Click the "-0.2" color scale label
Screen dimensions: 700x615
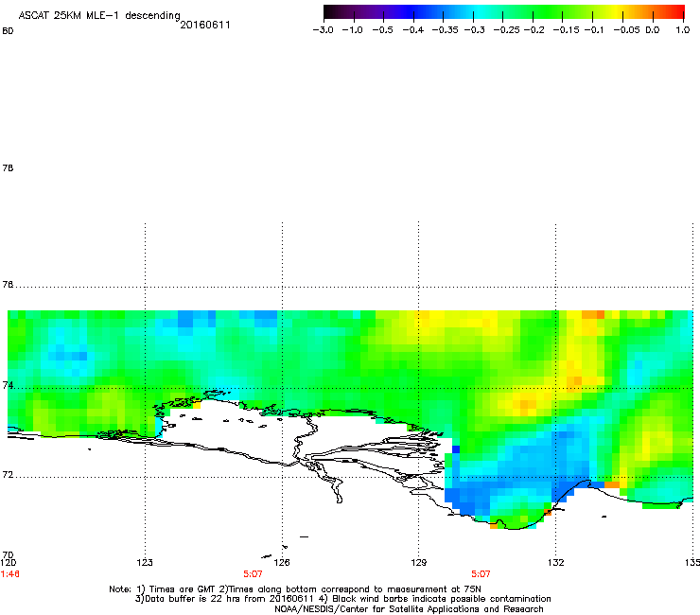point(534,30)
